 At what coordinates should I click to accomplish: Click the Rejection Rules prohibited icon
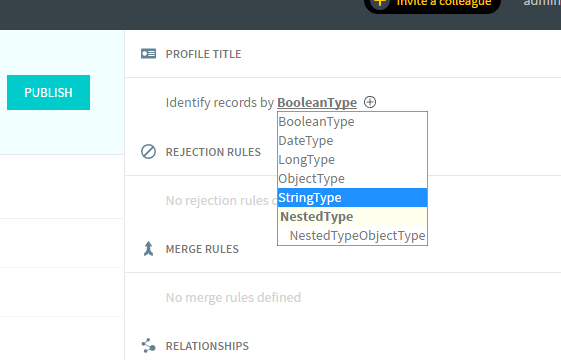click(148, 152)
